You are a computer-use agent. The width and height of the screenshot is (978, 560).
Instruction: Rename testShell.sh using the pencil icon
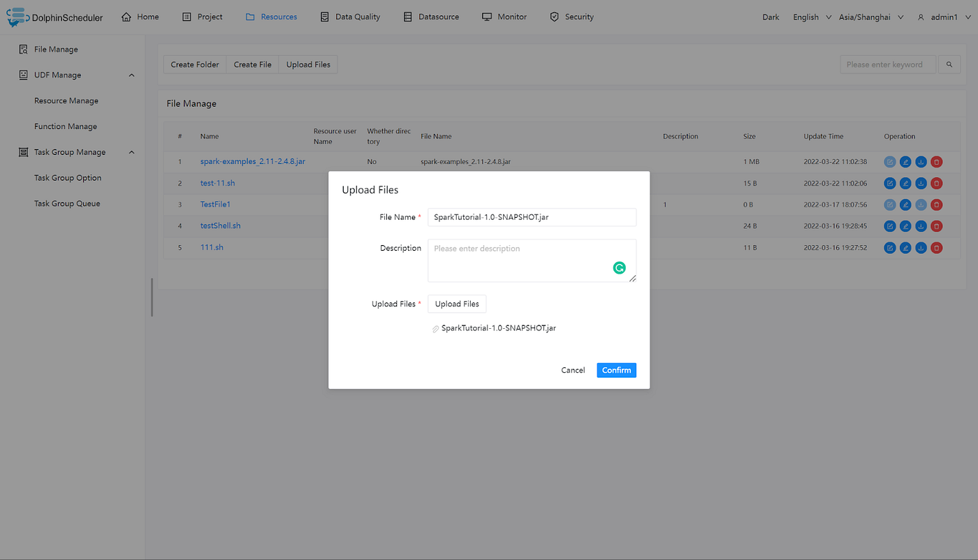(905, 226)
